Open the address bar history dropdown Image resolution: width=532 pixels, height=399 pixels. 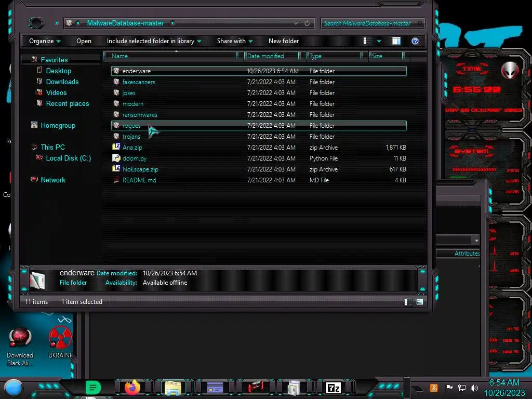[x=296, y=23]
